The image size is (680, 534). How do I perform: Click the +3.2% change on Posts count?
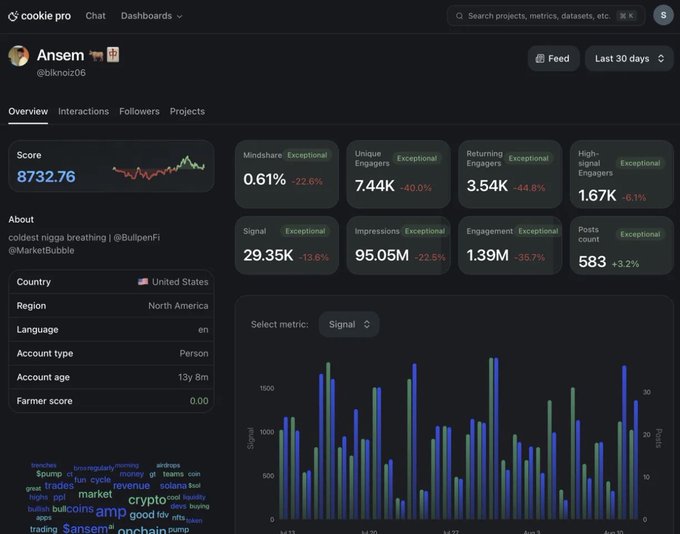point(625,264)
